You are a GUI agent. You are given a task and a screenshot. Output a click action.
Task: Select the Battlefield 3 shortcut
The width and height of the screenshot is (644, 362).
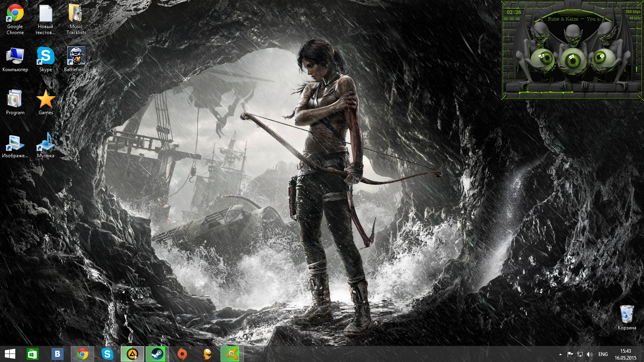(x=76, y=59)
